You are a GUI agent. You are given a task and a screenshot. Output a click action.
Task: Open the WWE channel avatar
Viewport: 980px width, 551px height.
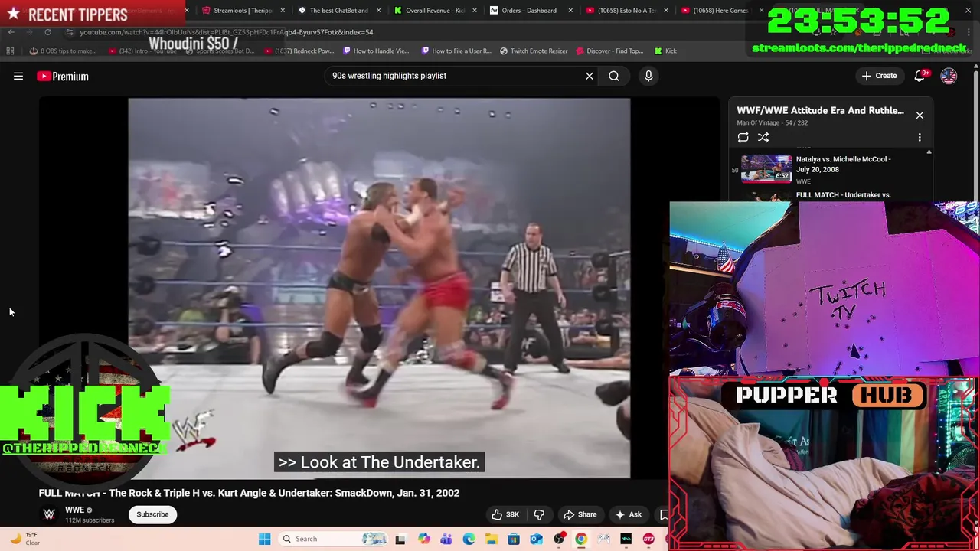click(49, 514)
